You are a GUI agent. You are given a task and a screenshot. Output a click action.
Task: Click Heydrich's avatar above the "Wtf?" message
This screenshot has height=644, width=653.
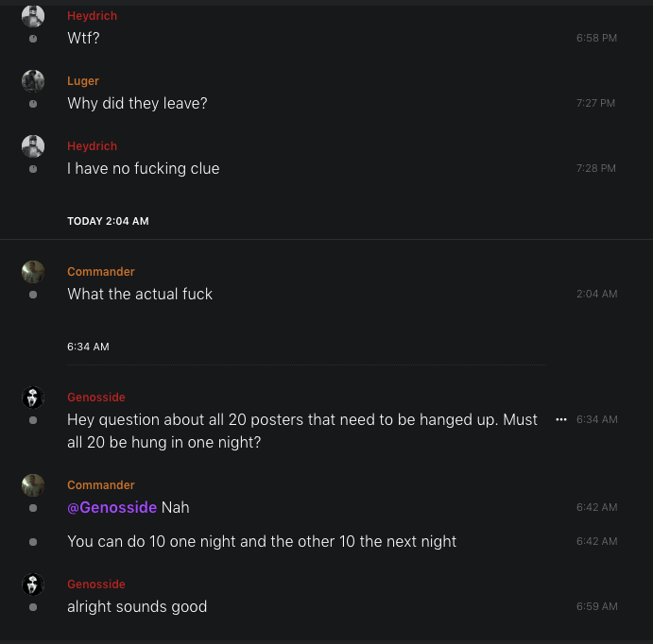point(33,16)
